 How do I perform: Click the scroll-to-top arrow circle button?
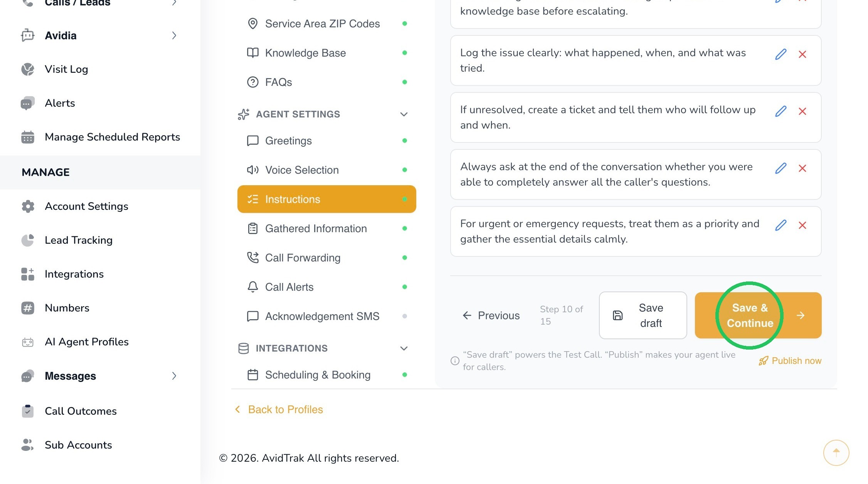coord(836,452)
